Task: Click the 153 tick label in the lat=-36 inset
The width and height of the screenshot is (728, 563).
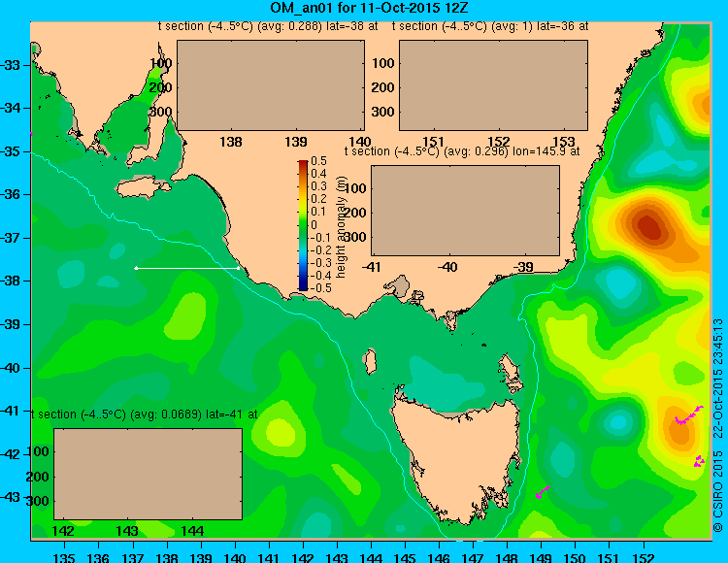Action: tap(564, 141)
